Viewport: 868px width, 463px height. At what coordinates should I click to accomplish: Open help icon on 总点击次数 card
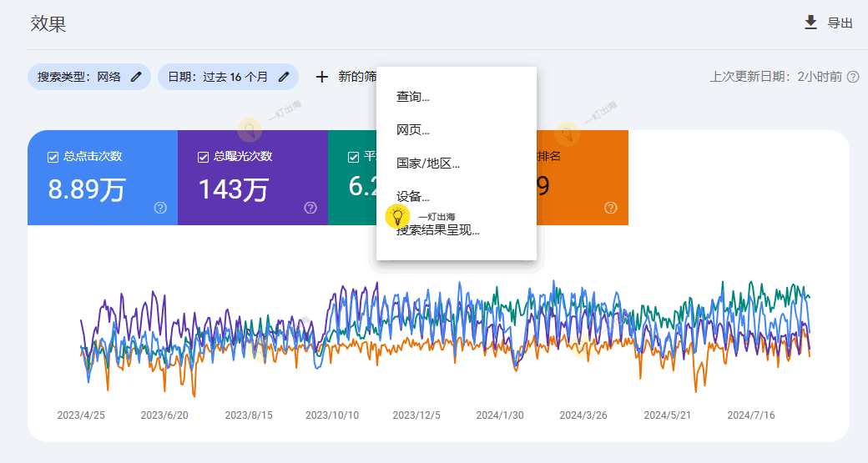160,208
